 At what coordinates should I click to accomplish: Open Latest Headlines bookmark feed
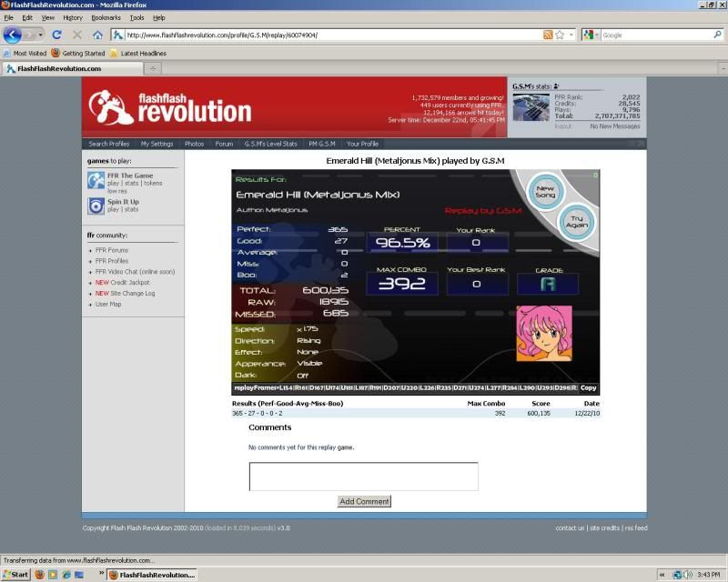tap(138, 54)
